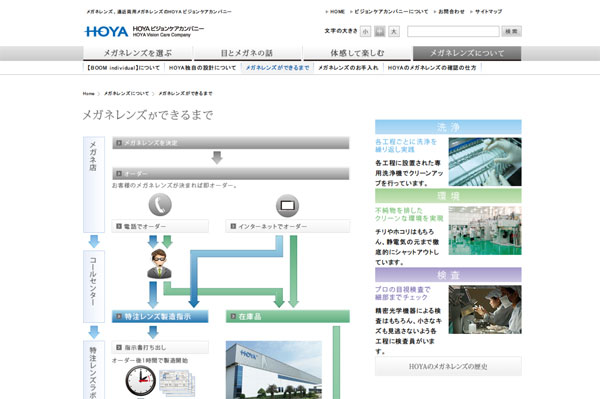Click the メガネレンズについて breadcrumb link
The height and width of the screenshot is (399, 600).
tap(126, 93)
